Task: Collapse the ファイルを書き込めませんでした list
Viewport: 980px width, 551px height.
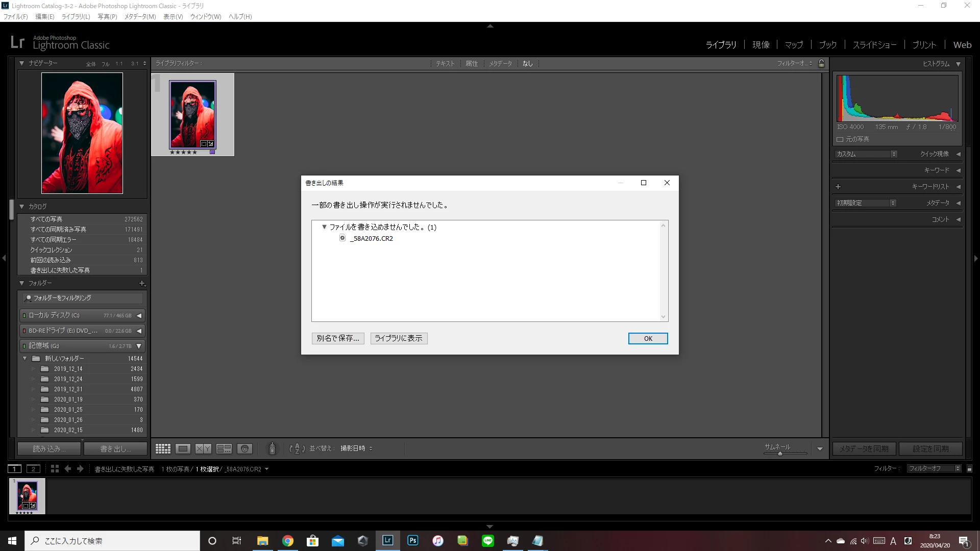Action: pos(324,227)
